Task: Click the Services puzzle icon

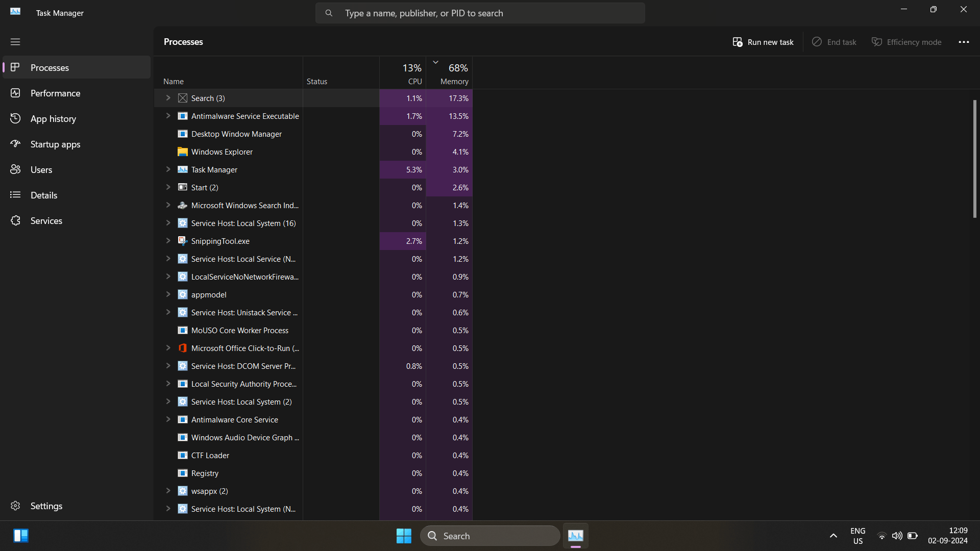Action: click(15, 220)
